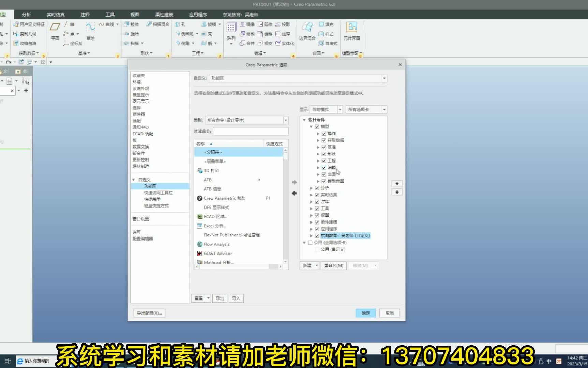Toggle the 获取数据 group checkbox

324,140
